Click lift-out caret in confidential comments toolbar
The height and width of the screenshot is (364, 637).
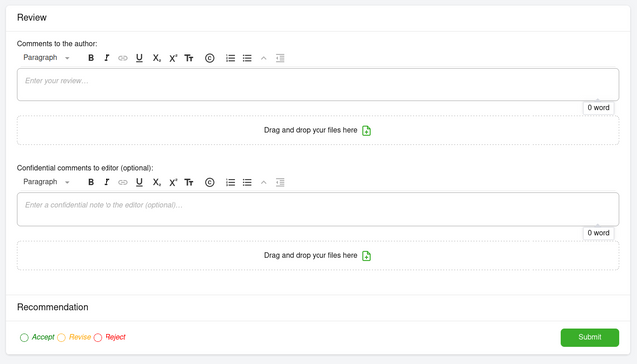pyautogui.click(x=263, y=183)
